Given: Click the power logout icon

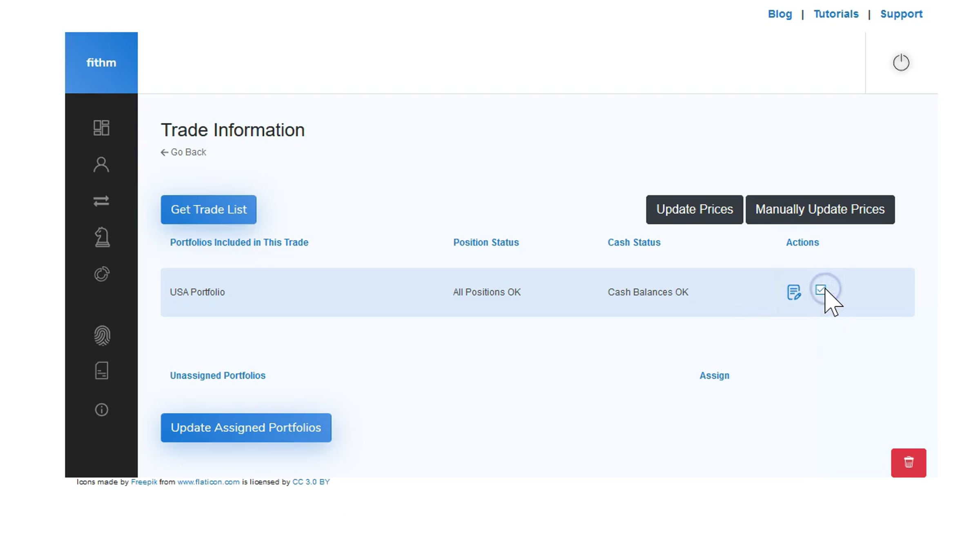Looking at the screenshot, I should [x=901, y=62].
